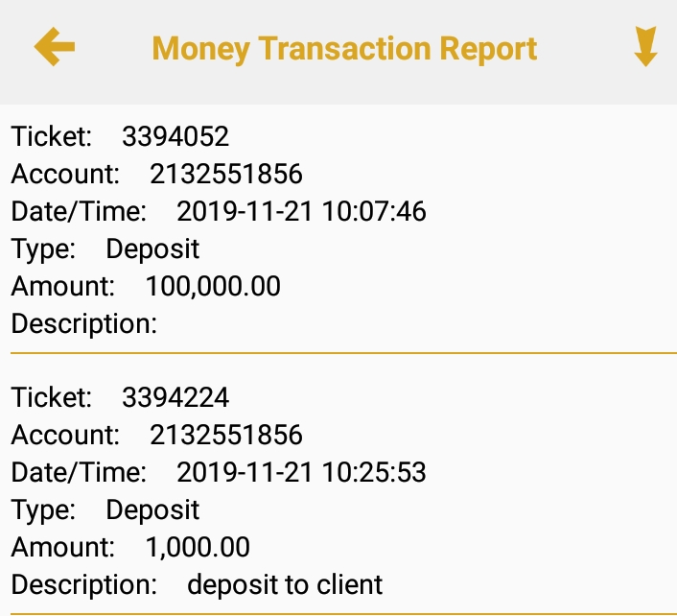
Task: Click Deposit type in first transaction
Action: coord(152,249)
